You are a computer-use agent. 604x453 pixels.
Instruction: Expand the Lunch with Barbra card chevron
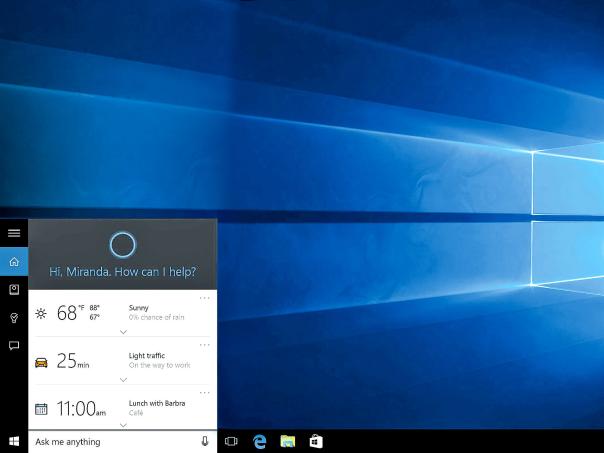point(123,425)
